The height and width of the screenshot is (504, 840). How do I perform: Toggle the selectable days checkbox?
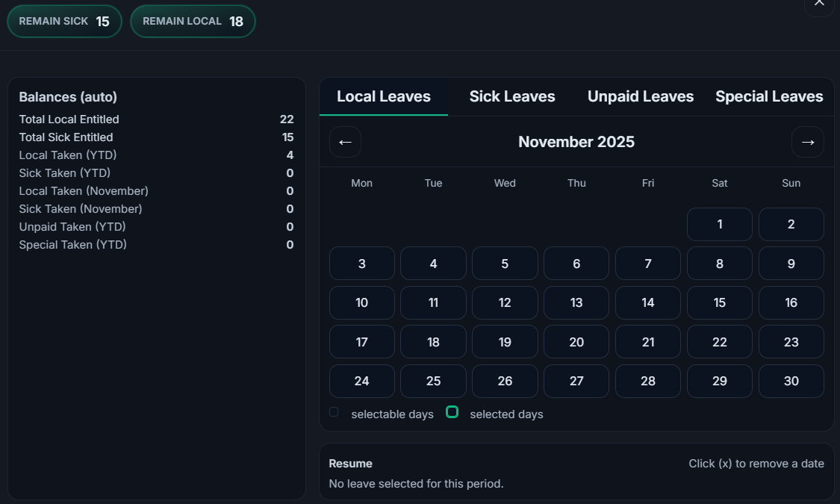click(x=334, y=411)
